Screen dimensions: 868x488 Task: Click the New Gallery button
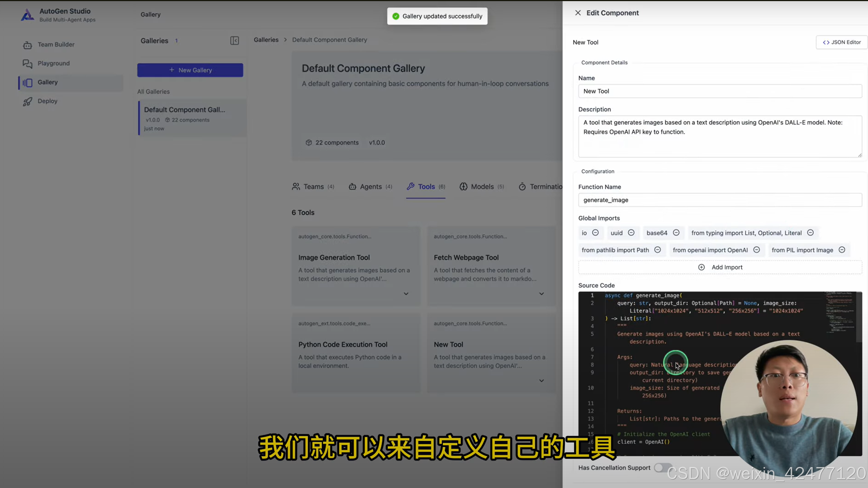[x=190, y=70]
